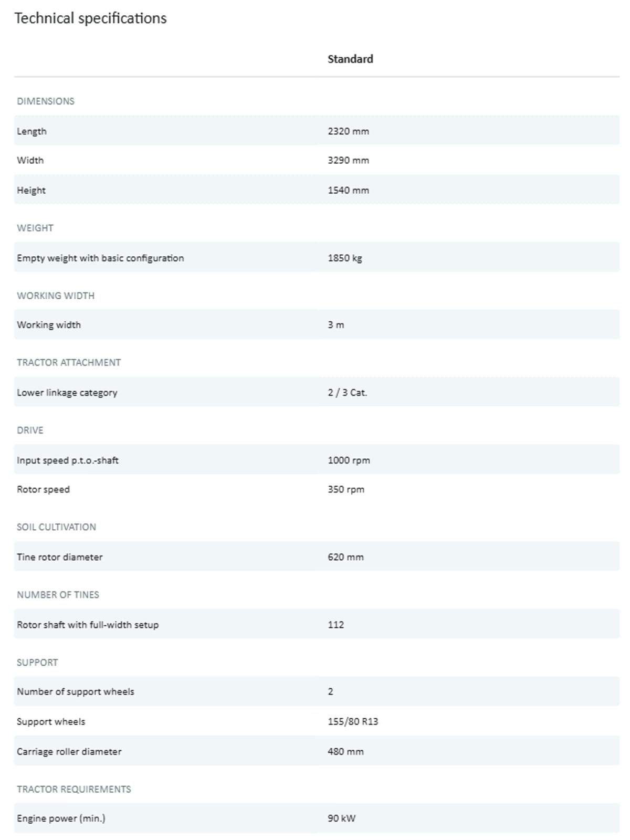The height and width of the screenshot is (840, 630).
Task: Click the 3 m working width value
Action: tap(336, 324)
